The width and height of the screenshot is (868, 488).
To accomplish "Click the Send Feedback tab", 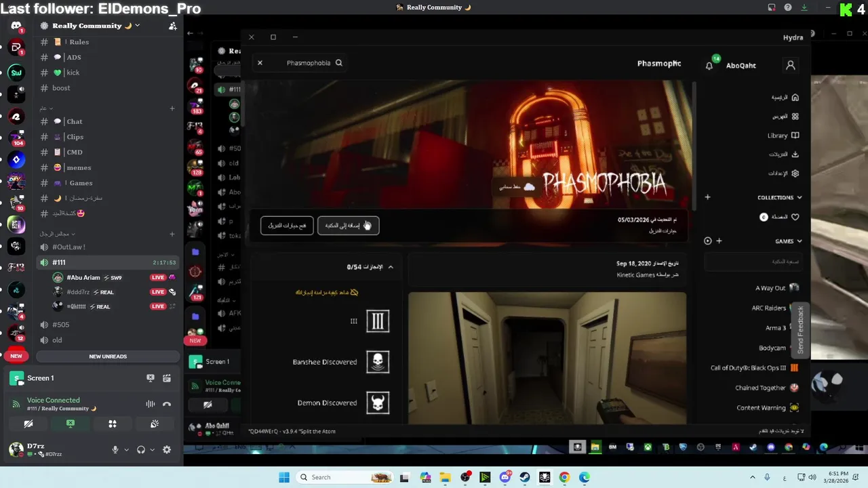I will [800, 330].
